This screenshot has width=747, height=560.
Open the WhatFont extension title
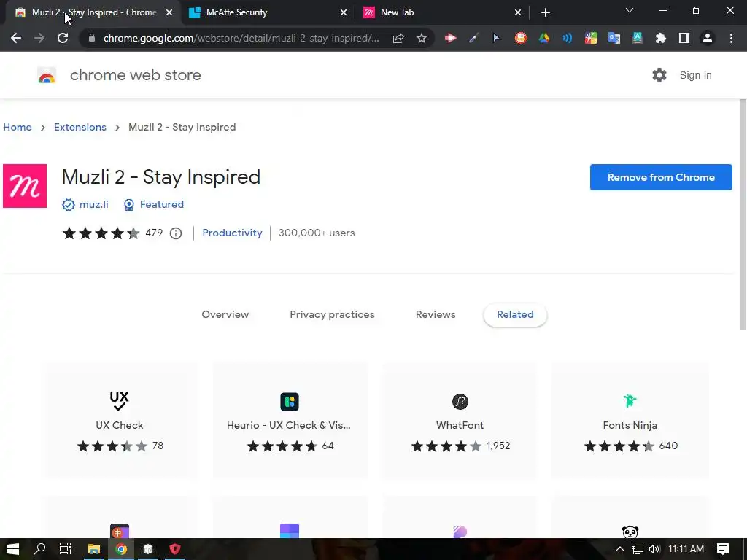pyautogui.click(x=460, y=425)
